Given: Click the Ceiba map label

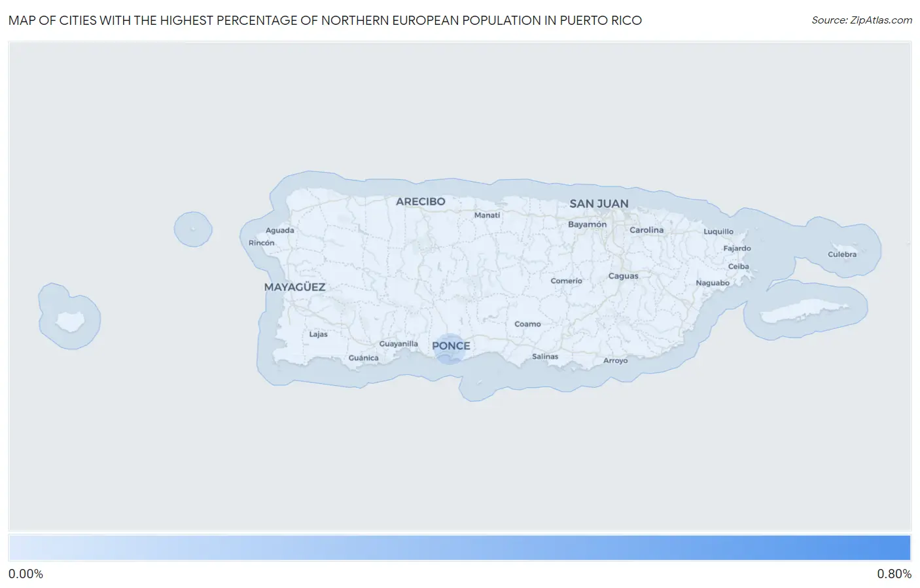Looking at the screenshot, I should [x=738, y=267].
